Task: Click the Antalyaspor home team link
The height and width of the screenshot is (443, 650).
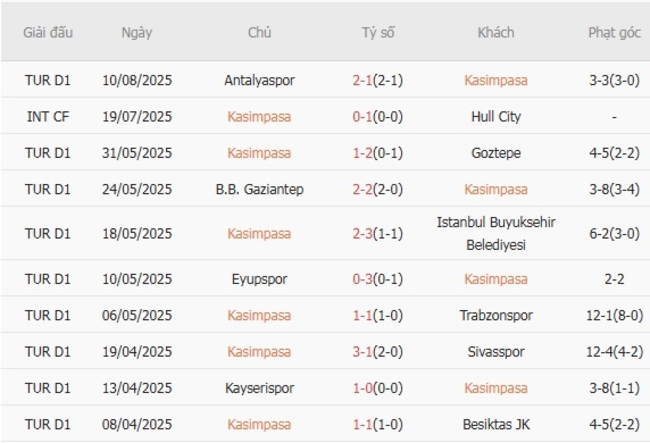Action: [259, 80]
